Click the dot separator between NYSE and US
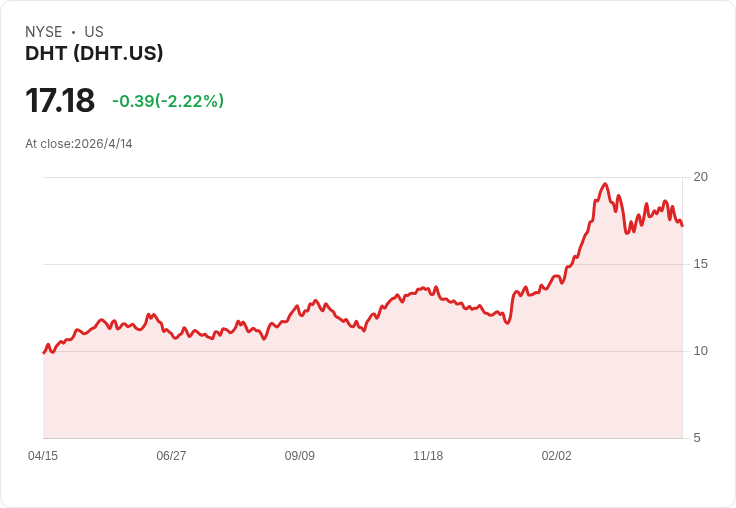 point(73,32)
